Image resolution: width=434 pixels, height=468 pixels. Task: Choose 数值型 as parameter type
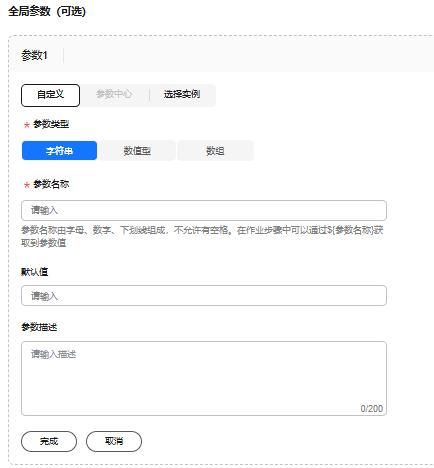pyautogui.click(x=137, y=151)
